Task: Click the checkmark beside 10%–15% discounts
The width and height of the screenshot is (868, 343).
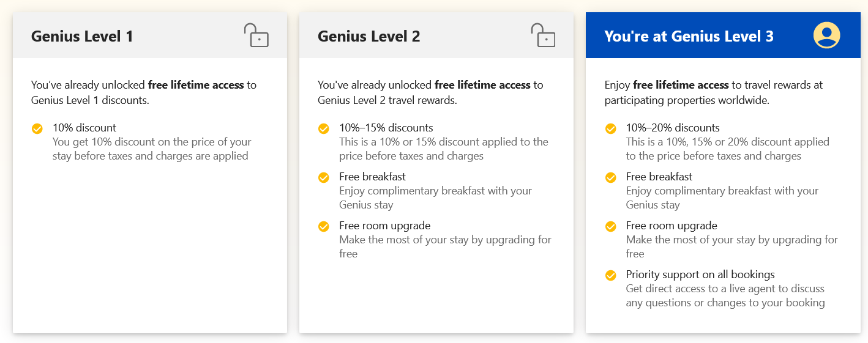Action: tap(324, 128)
